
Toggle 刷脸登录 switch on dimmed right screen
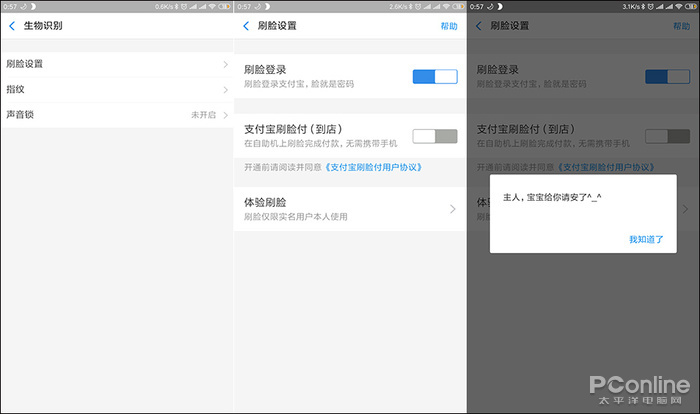coord(667,76)
